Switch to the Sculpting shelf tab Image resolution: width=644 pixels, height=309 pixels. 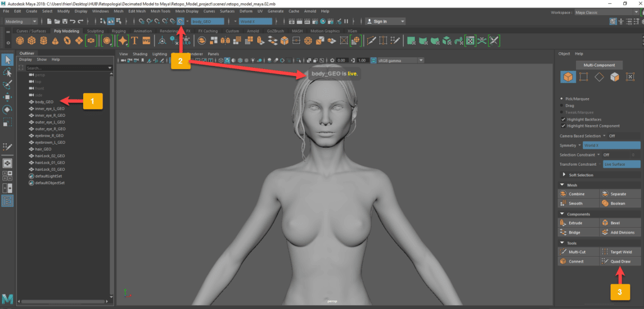(95, 30)
